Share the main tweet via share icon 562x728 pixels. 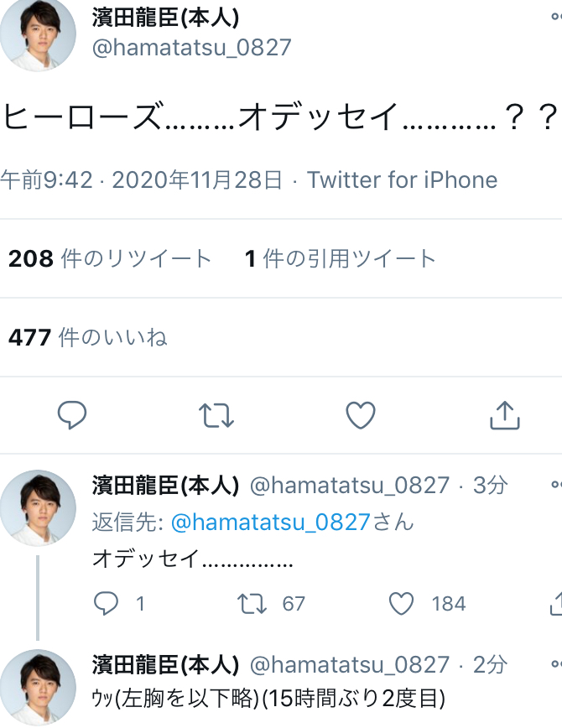coord(504,414)
